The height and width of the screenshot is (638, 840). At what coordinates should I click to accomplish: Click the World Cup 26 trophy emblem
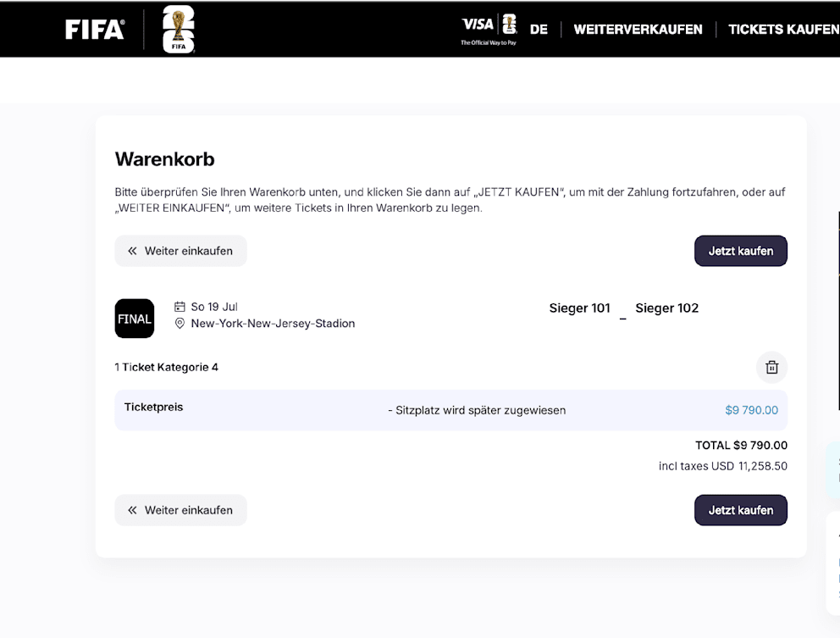coord(178,30)
